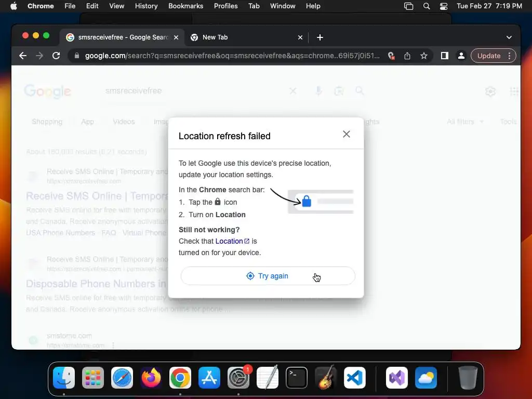The width and height of the screenshot is (532, 399).
Task: Close the smsreceivefree Google Search tab
Action: coord(176,37)
